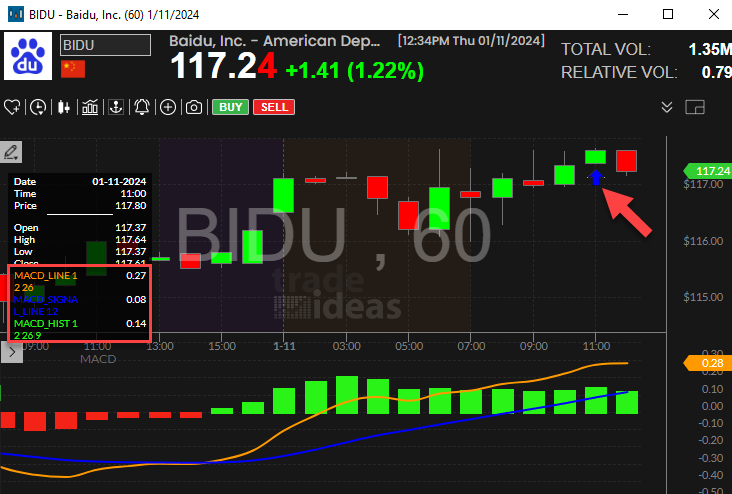Click the timestamp '12:34PM Thu 01/11/2024'

471,41
